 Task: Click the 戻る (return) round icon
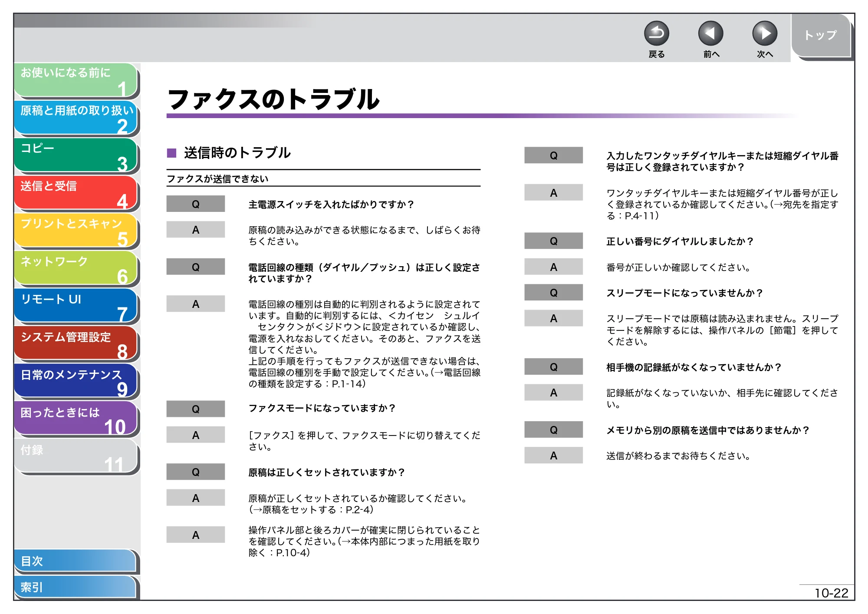[656, 33]
